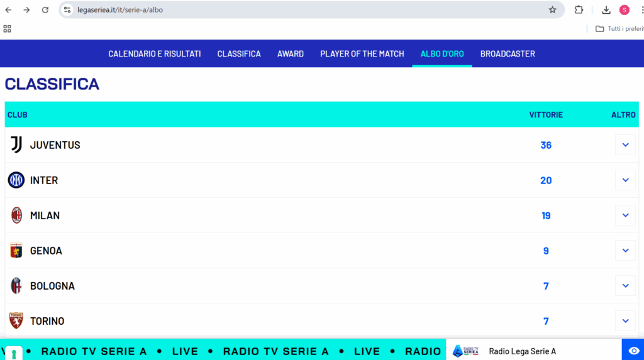Click the Milan club crest

click(x=16, y=215)
